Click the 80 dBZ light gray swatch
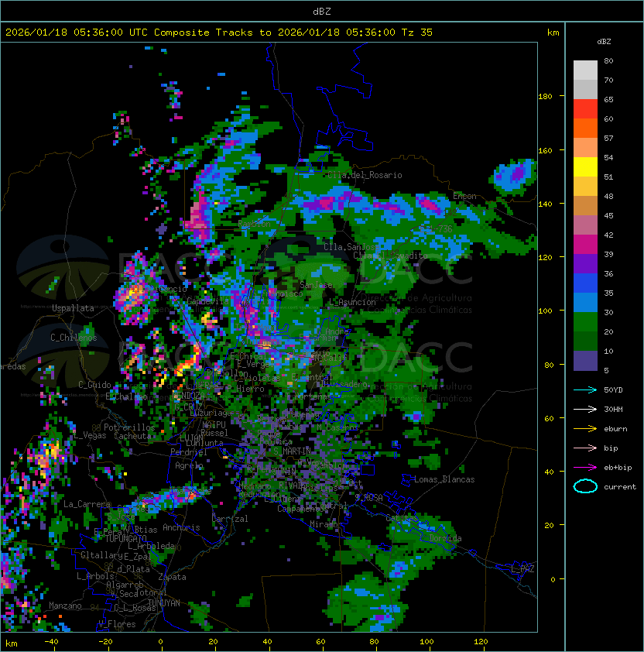Viewport: 644px width, 652px height. pos(585,70)
